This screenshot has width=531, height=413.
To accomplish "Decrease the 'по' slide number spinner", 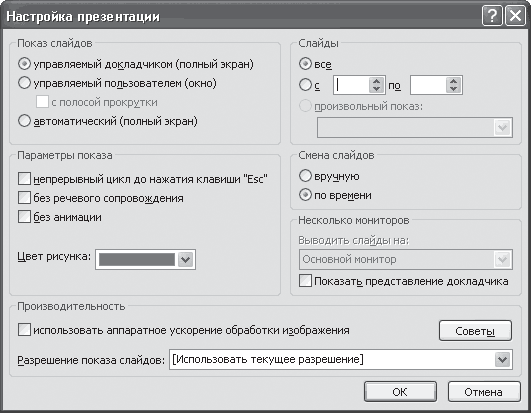I will point(453,89).
